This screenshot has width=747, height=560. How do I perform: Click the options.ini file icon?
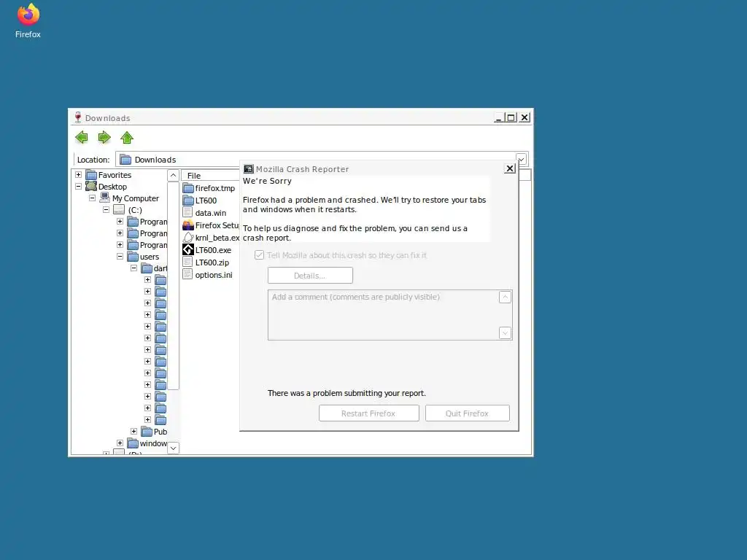click(x=187, y=275)
